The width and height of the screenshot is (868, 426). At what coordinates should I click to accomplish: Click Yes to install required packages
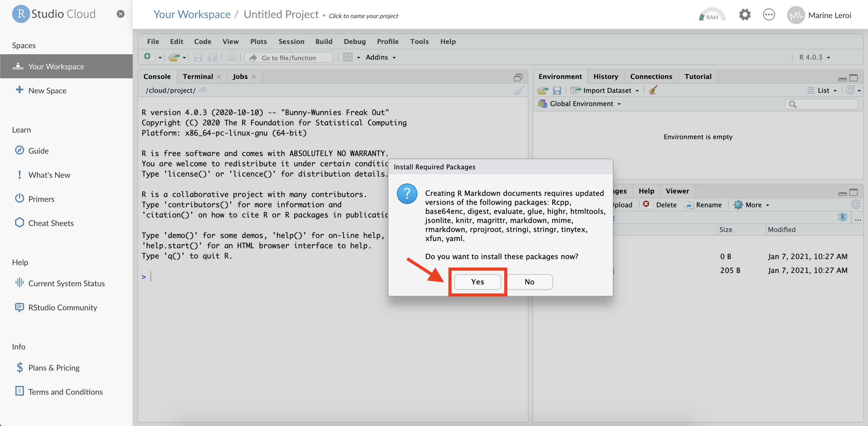point(477,282)
